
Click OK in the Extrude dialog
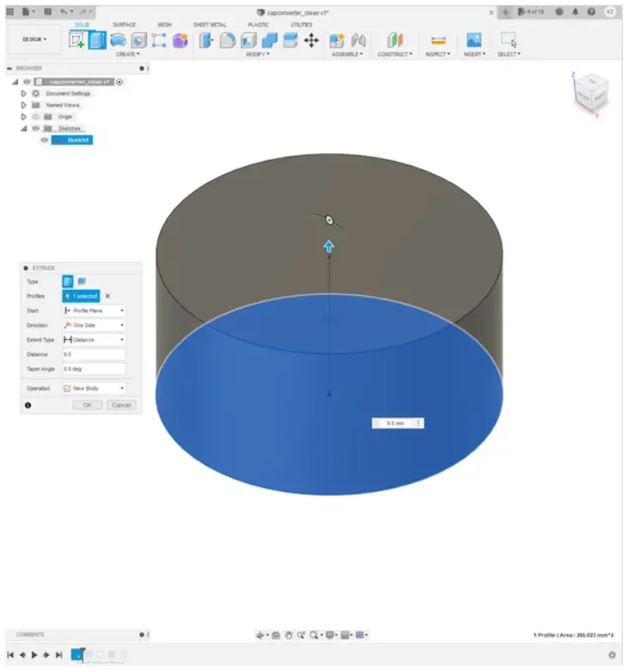coord(88,405)
